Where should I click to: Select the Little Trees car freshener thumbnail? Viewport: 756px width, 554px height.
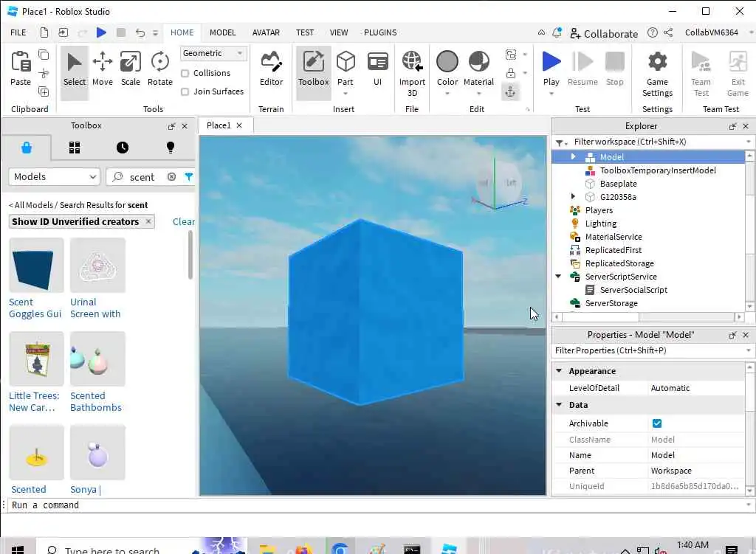pyautogui.click(x=36, y=359)
